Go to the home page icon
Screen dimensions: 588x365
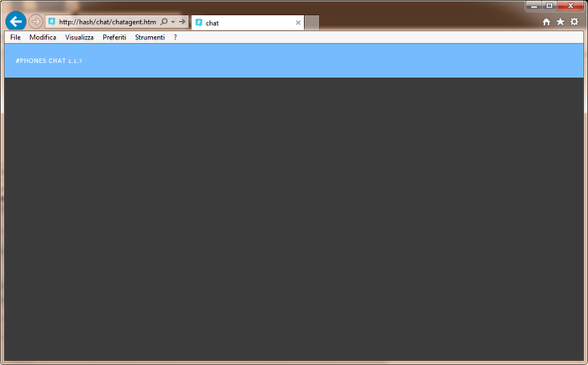pyautogui.click(x=546, y=22)
